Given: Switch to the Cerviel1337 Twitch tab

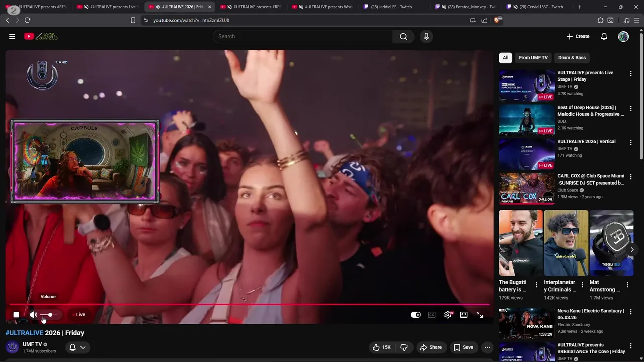Looking at the screenshot, I should coord(538,7).
